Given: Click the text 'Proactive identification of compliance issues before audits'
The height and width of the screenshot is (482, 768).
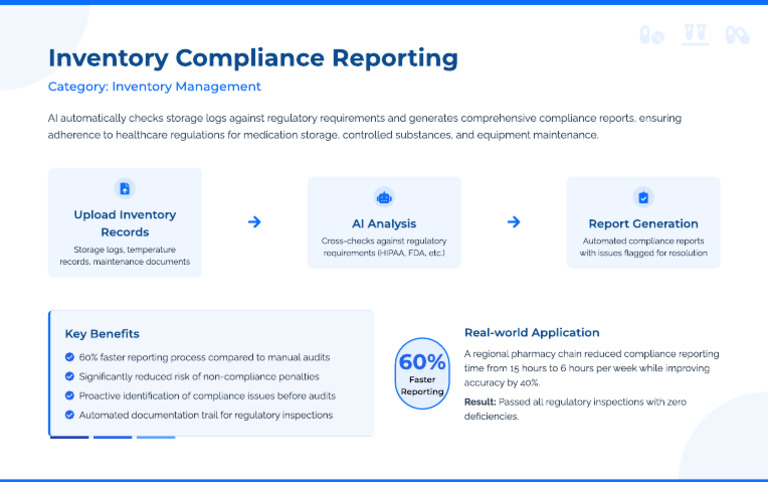Looking at the screenshot, I should coord(207,395).
